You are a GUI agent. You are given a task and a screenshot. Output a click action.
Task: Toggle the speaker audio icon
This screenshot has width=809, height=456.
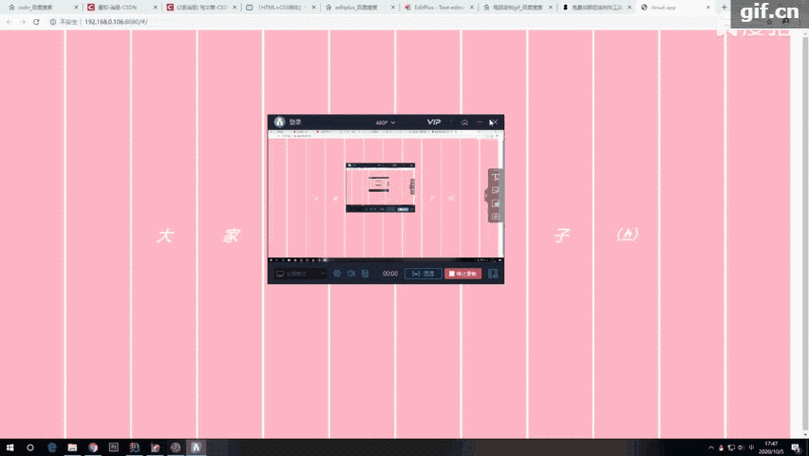coord(351,273)
